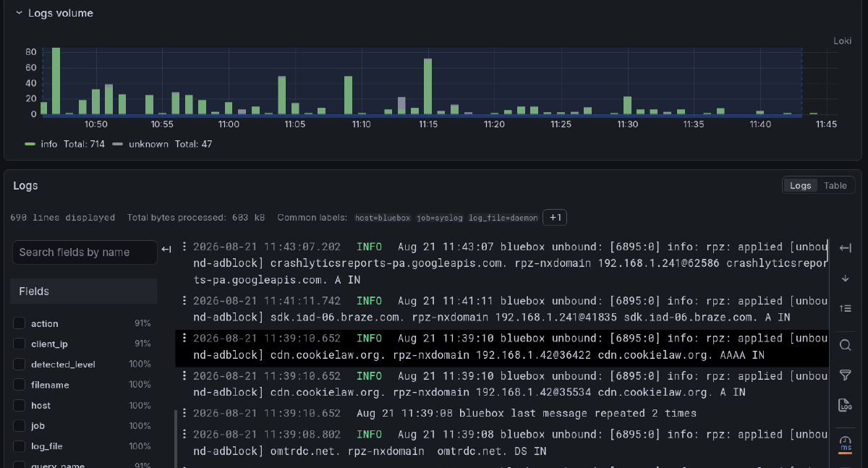Image resolution: width=868 pixels, height=468 pixels.
Task: Collapse the fields sidebar arrow icon
Action: 166,250
